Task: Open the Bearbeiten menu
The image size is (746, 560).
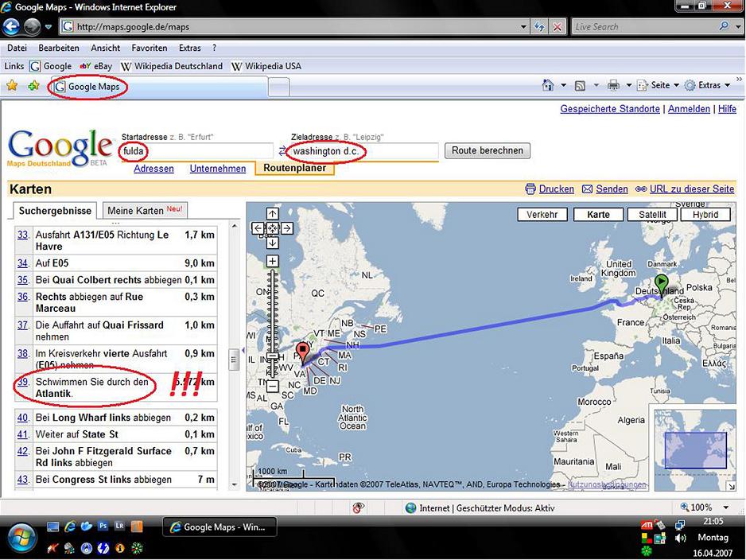Action: click(59, 48)
